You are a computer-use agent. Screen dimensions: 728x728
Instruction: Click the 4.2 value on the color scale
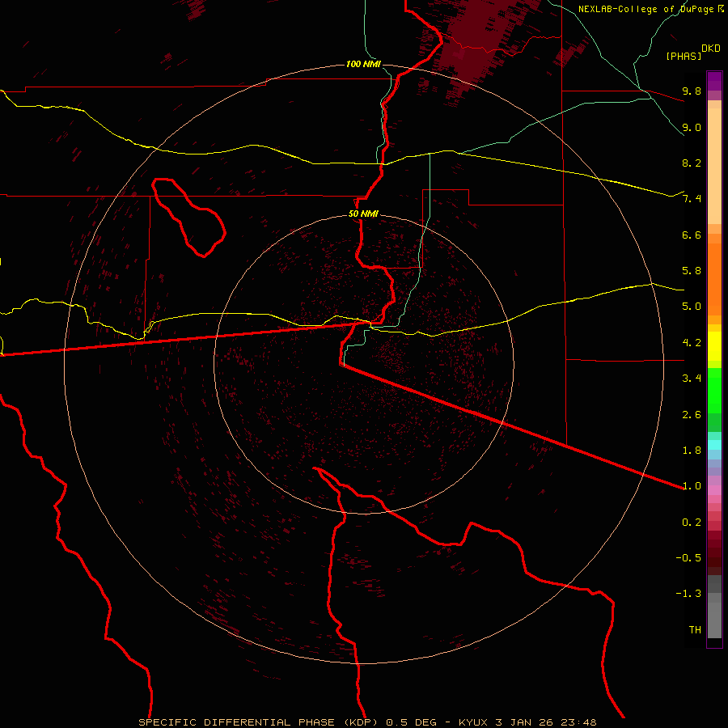692,343
